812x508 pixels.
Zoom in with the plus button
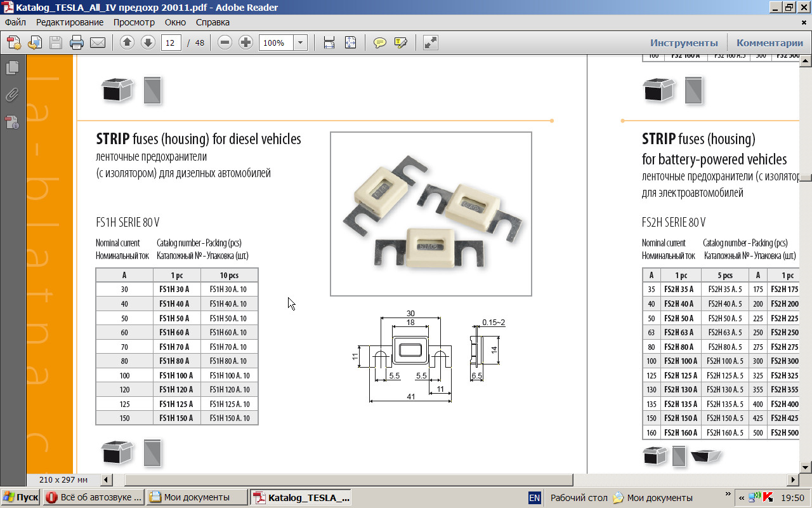[246, 43]
